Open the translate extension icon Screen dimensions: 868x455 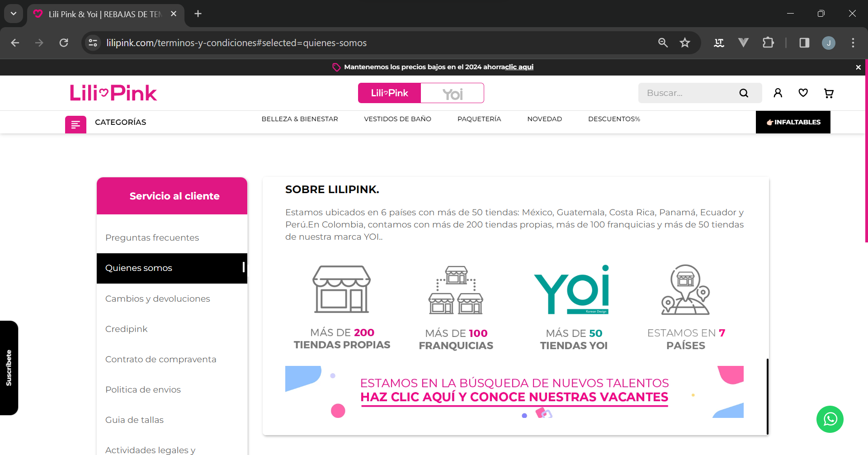click(x=719, y=43)
